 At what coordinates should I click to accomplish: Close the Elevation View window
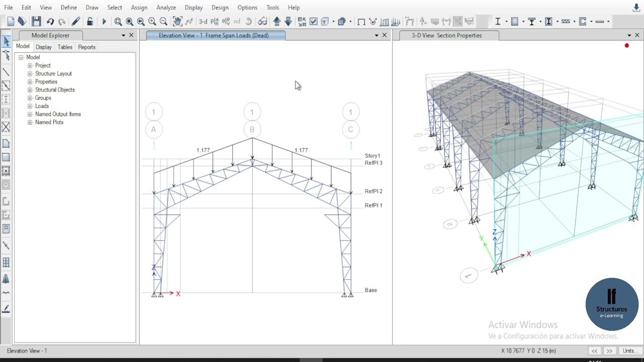[384, 35]
